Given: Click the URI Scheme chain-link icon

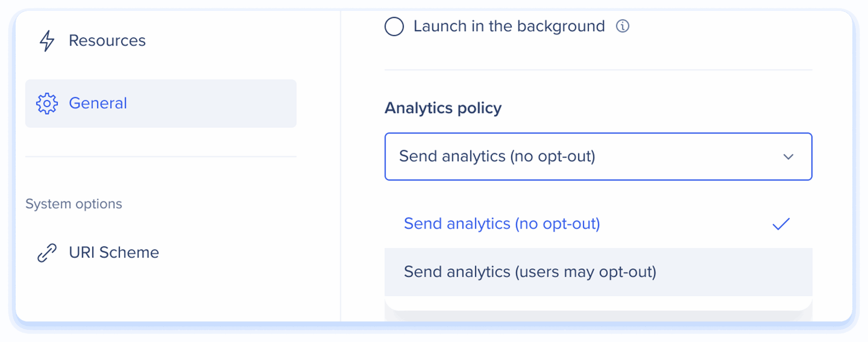Looking at the screenshot, I should click(47, 253).
